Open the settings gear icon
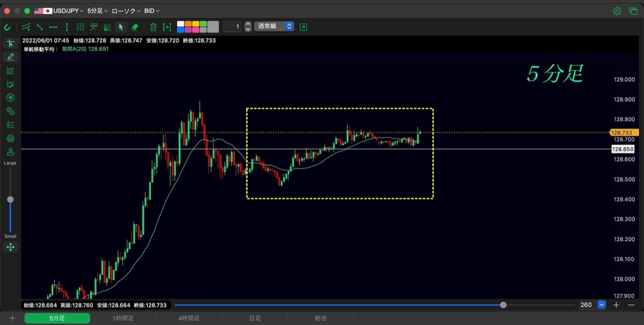 tap(617, 11)
